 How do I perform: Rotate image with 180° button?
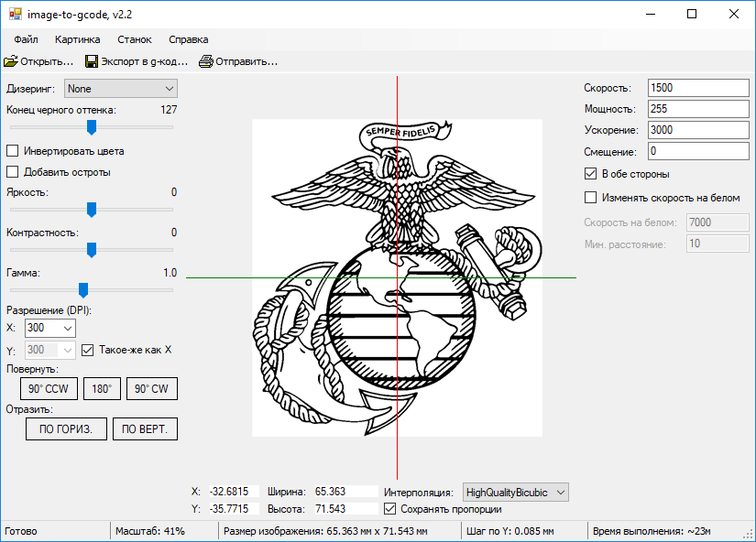[x=102, y=389]
